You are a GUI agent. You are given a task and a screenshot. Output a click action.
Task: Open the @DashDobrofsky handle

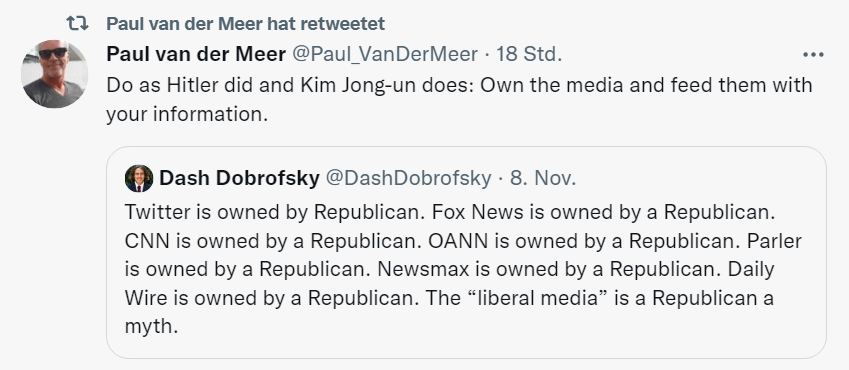(x=408, y=178)
